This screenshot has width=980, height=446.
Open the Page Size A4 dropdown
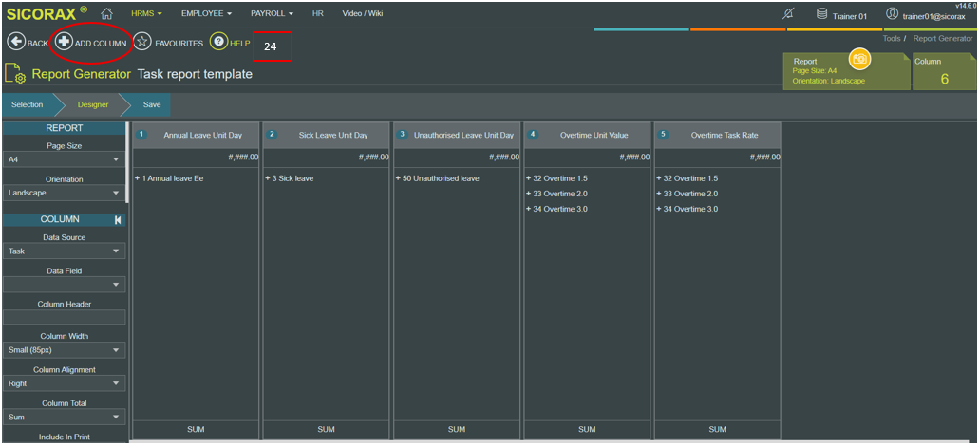point(64,159)
